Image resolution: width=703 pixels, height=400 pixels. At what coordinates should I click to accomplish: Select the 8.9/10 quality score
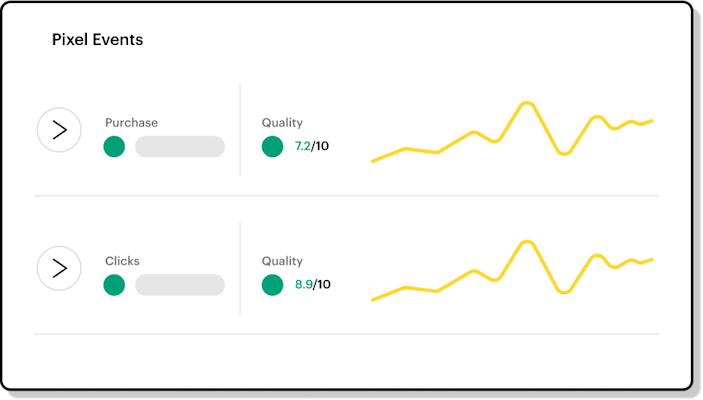click(x=312, y=285)
